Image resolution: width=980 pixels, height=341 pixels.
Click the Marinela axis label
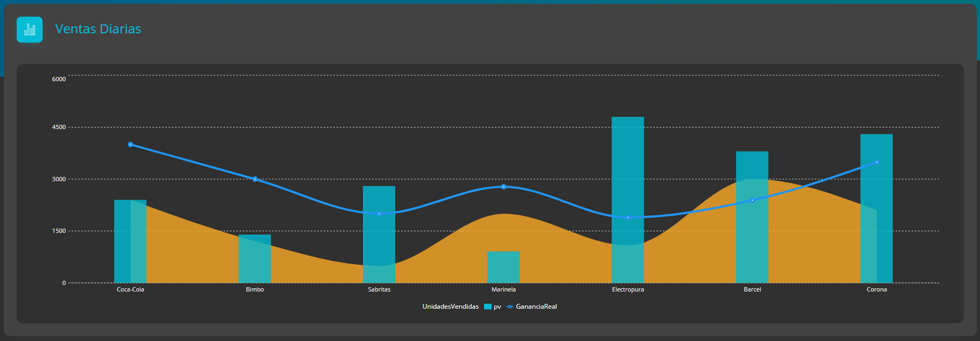pyautogui.click(x=503, y=289)
